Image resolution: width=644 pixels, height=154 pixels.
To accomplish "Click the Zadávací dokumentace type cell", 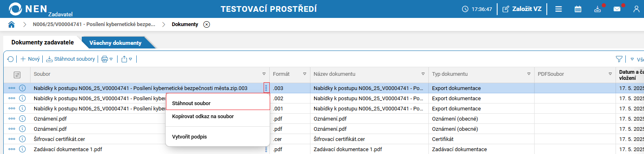I will (x=481, y=149).
